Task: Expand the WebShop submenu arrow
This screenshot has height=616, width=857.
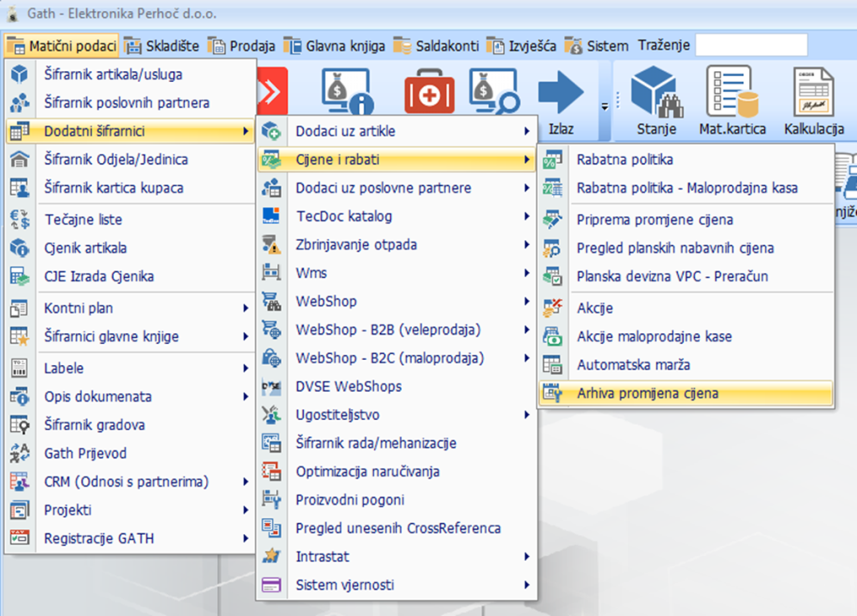Action: (526, 301)
